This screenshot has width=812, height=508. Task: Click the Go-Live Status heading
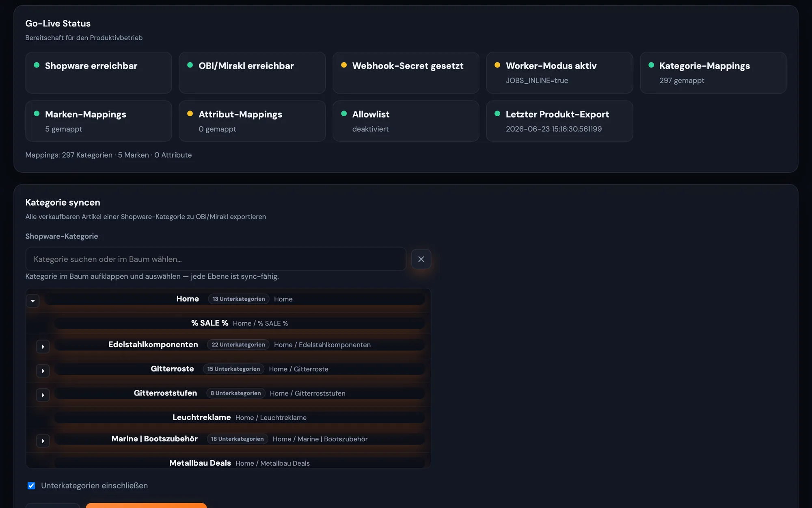(x=58, y=24)
